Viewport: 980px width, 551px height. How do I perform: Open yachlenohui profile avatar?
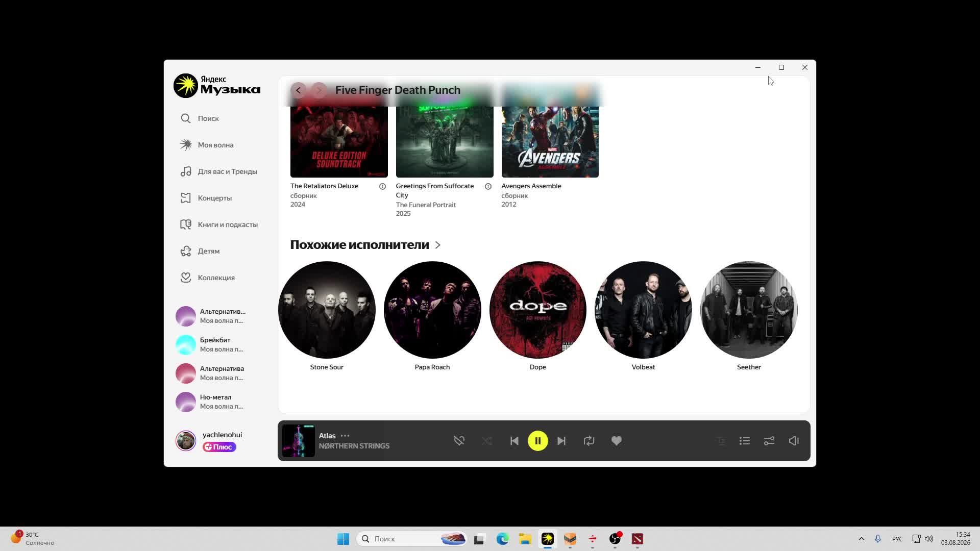(186, 441)
